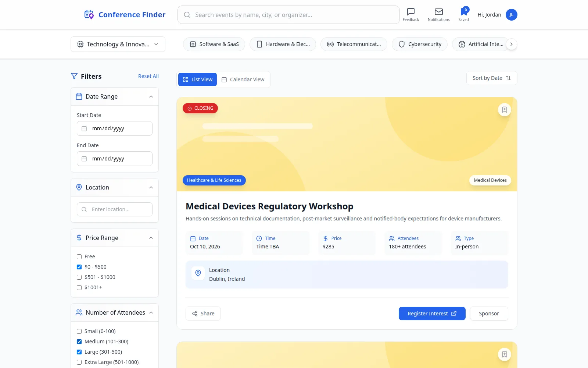Screen dimensions: 588x368
Task: Collapse the Price Range filter section
Action: 151,238
